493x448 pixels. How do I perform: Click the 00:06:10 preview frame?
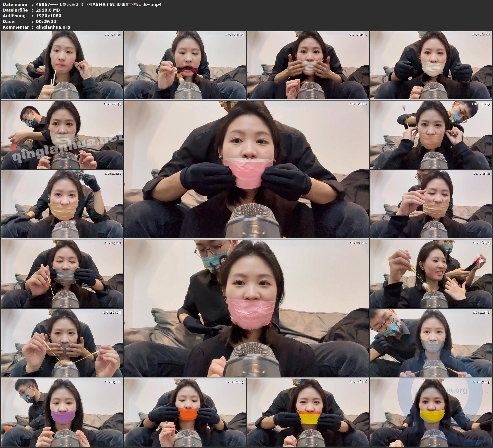click(x=431, y=65)
